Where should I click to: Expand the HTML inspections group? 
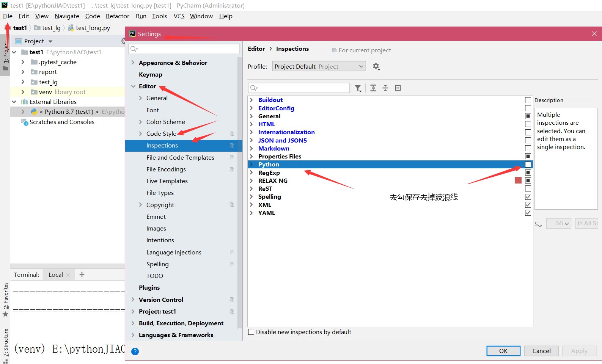click(x=251, y=124)
